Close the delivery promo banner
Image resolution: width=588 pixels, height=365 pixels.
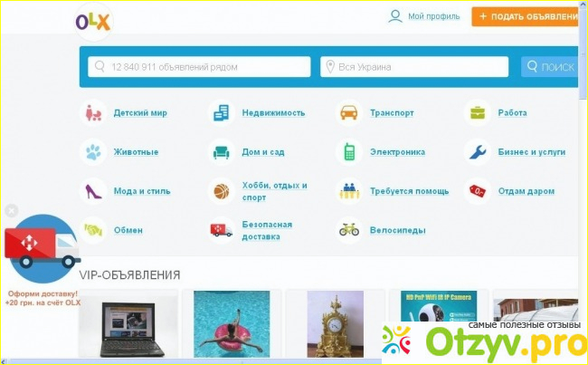point(11,211)
